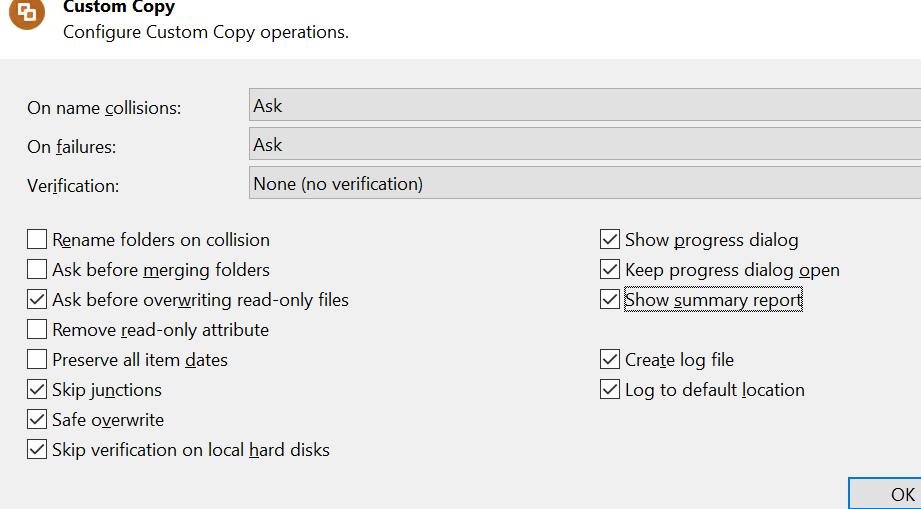Disable the Skip junctions checkbox
This screenshot has height=509, width=921.
coord(37,390)
